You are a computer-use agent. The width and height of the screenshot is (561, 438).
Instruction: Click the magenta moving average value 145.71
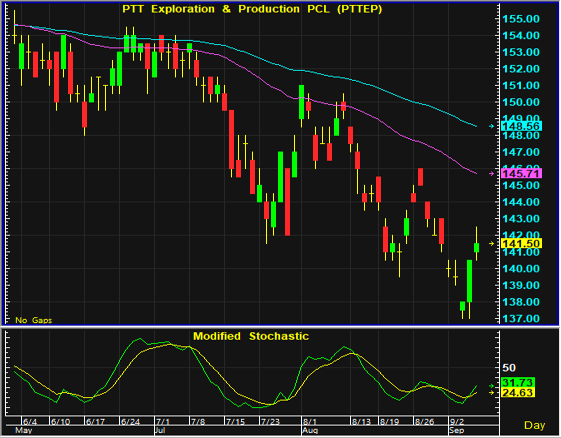[522, 174]
